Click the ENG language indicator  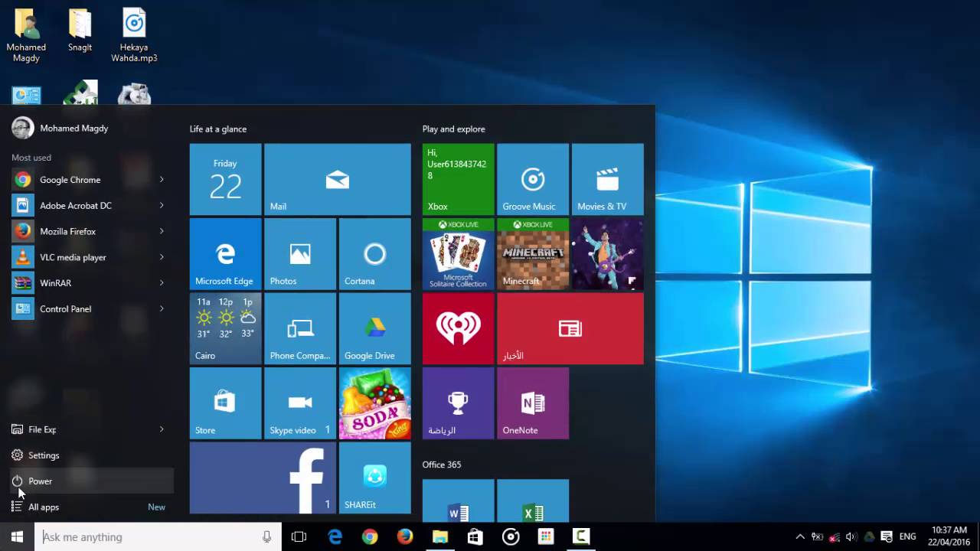tap(907, 536)
